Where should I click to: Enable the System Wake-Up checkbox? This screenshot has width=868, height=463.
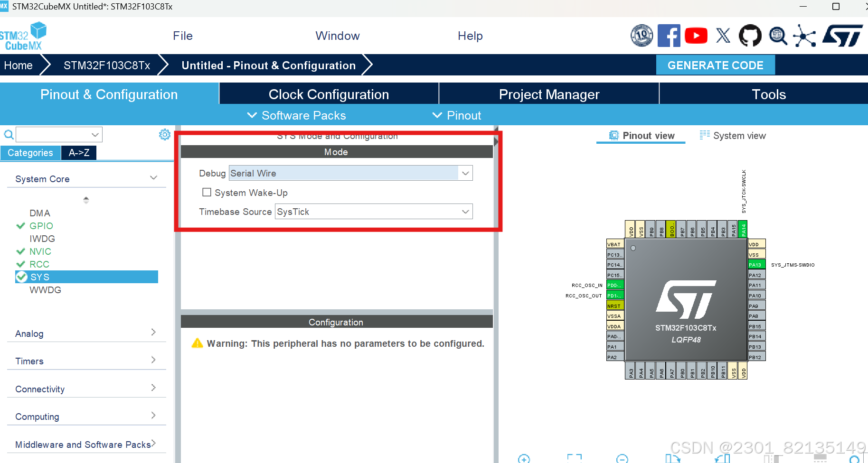[x=207, y=192]
